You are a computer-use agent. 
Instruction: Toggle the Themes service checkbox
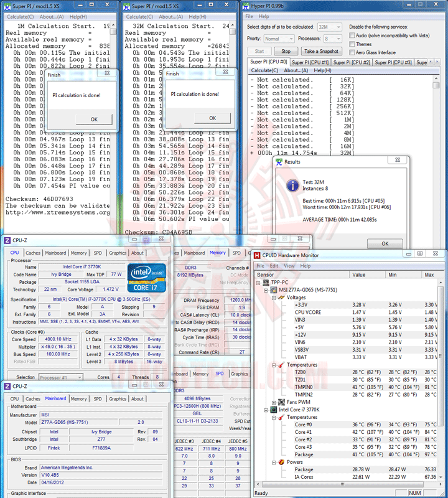(352, 44)
